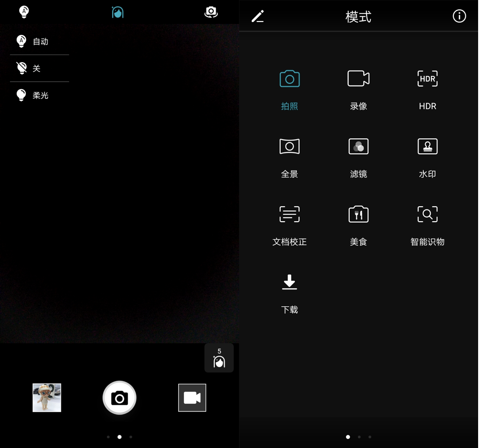Select 关 to turn flash off

click(29, 68)
